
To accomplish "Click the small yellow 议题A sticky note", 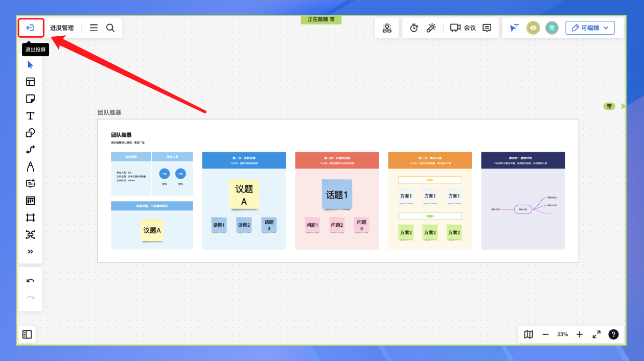I will 152,230.
